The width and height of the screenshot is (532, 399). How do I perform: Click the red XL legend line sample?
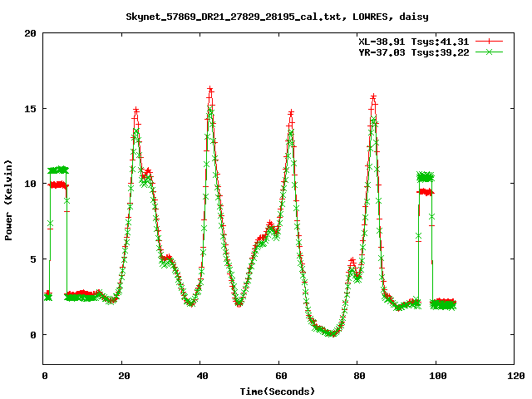point(489,42)
